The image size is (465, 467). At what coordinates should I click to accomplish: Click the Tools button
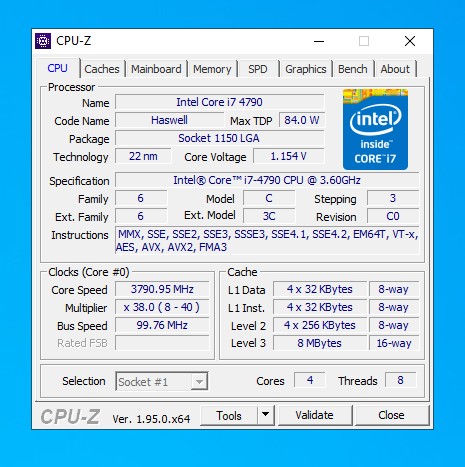click(x=229, y=415)
